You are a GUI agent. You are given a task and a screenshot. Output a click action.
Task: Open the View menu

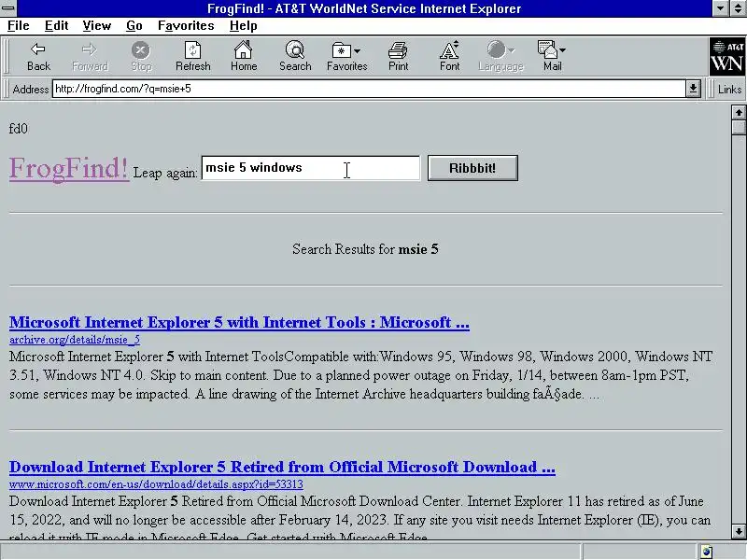coord(97,26)
